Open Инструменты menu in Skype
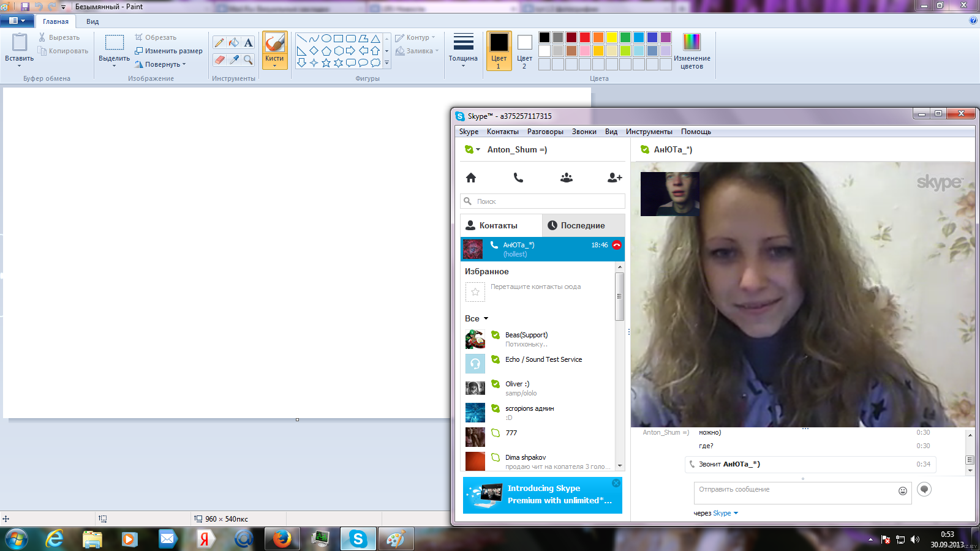980x551 pixels. 649,132
